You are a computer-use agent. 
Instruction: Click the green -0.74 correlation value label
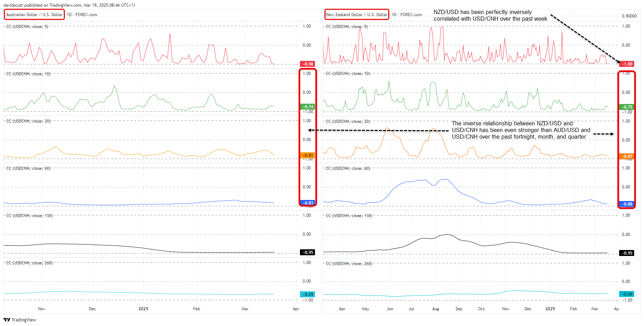pyautogui.click(x=307, y=107)
